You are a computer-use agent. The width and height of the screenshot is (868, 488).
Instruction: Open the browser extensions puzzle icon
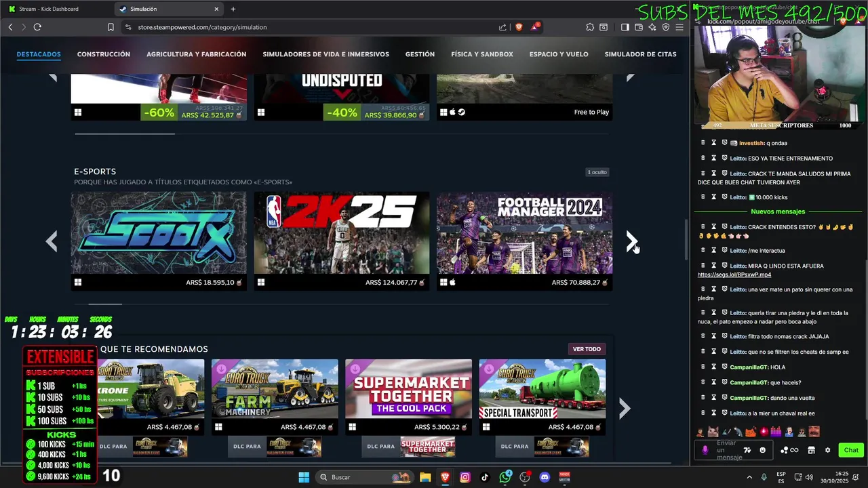[590, 27]
